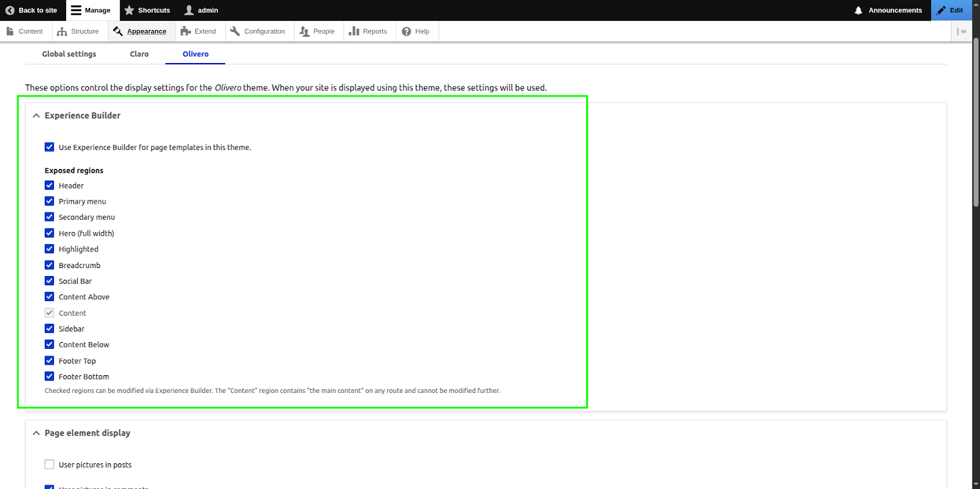Uncheck the Content Above checkbox

point(50,297)
